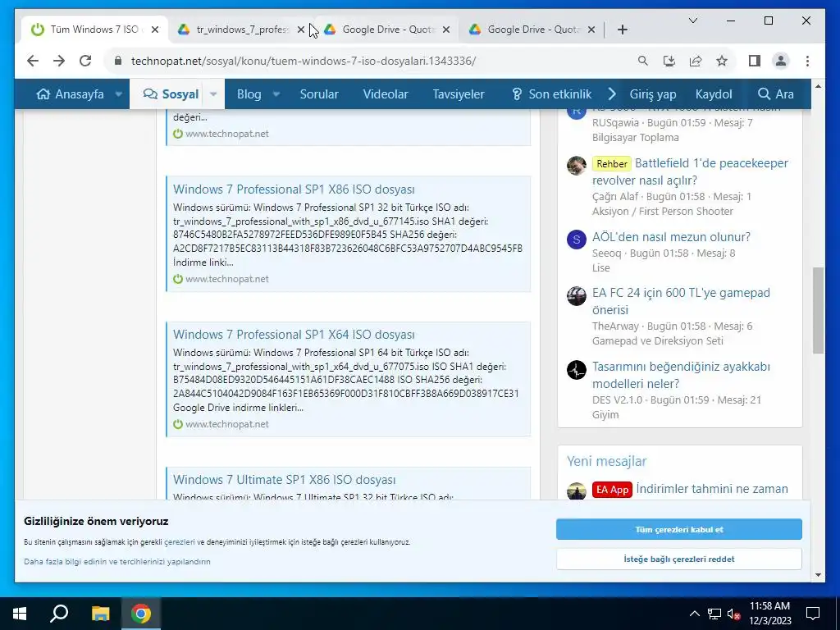Click the EA App tag label
The image size is (840, 630).
(x=612, y=490)
